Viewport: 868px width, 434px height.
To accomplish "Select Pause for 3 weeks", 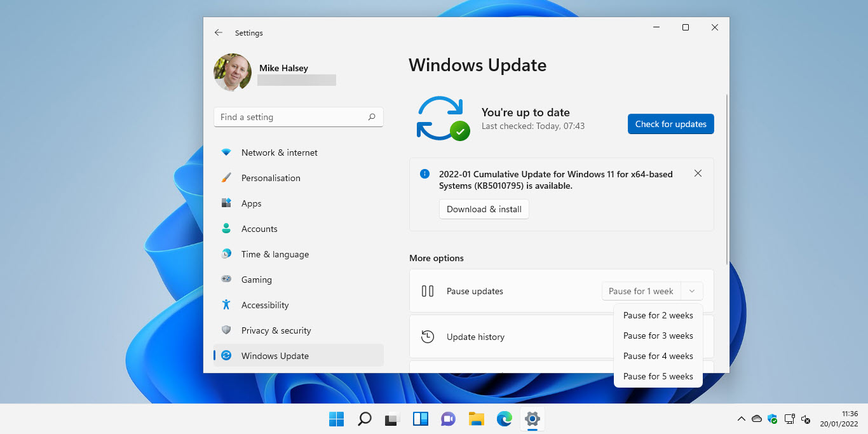I will (658, 336).
